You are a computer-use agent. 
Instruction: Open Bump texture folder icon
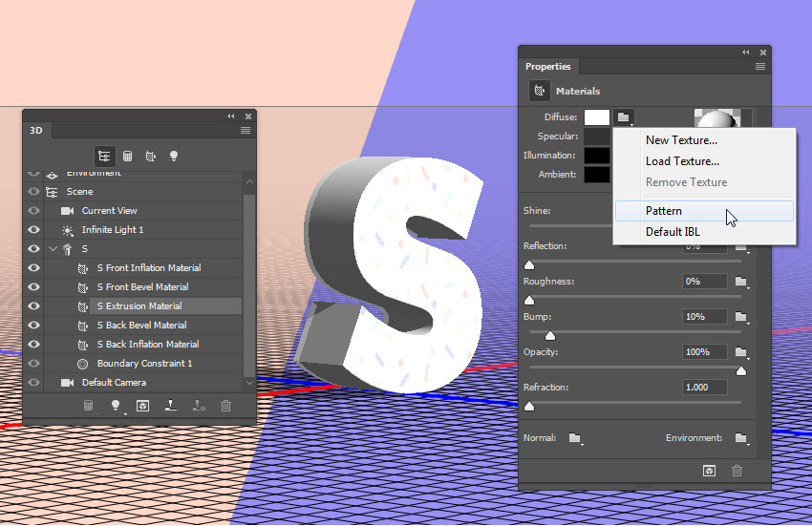pyautogui.click(x=741, y=316)
